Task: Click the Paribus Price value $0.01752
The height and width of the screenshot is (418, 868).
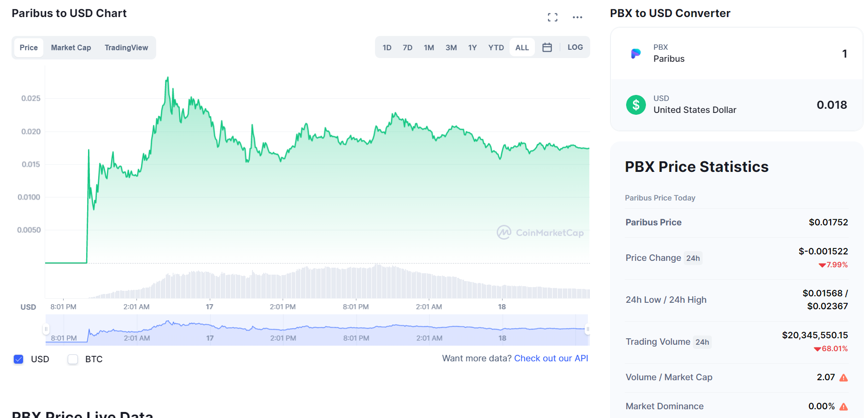Action: point(828,222)
